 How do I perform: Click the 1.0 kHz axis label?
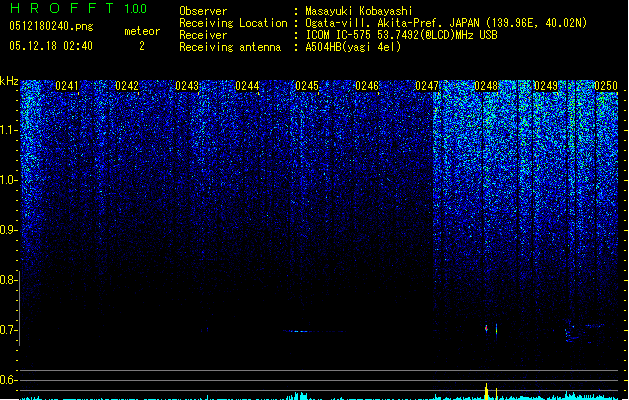click(x=8, y=180)
